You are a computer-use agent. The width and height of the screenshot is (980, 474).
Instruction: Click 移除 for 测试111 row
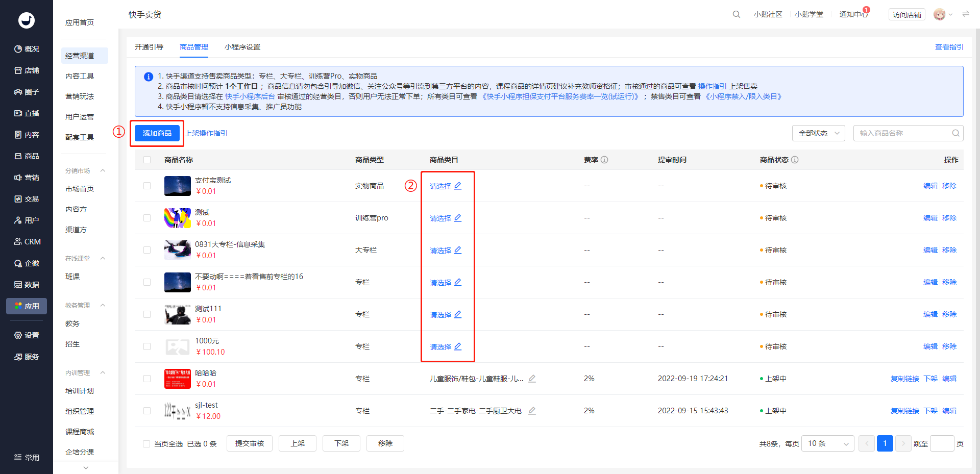949,314
